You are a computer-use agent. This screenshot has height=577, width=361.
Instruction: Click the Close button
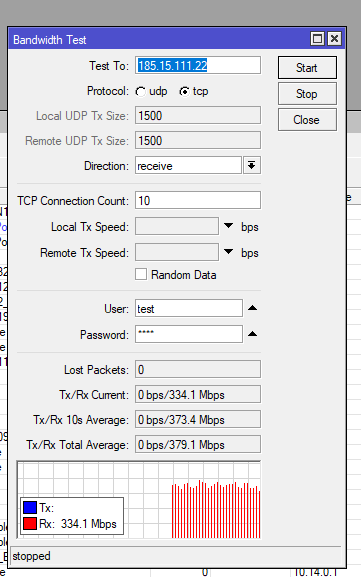(307, 120)
